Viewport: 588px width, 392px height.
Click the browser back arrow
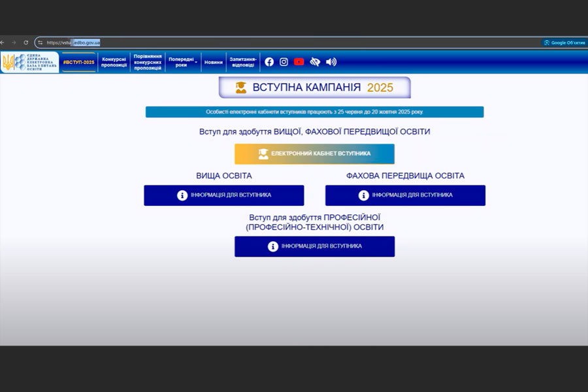click(x=3, y=42)
